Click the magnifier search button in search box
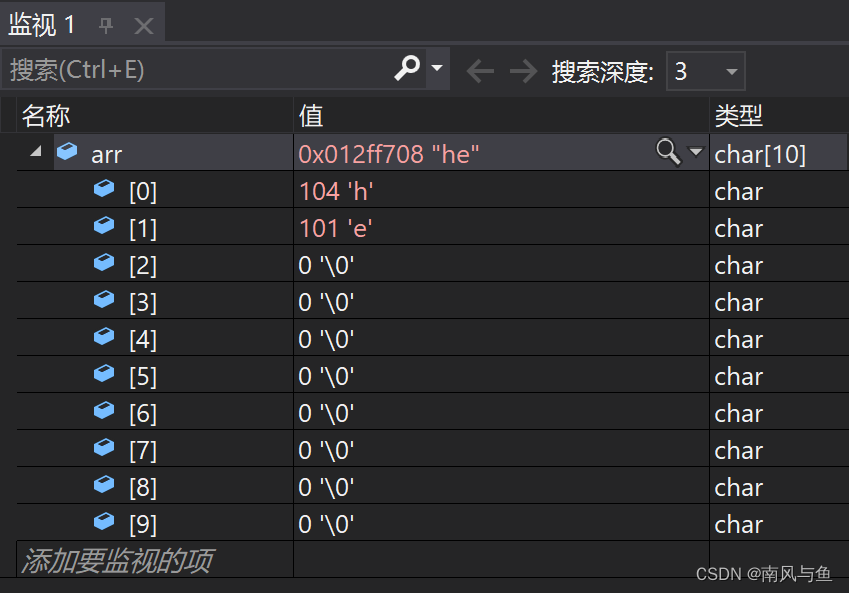Image resolution: width=849 pixels, height=593 pixels. point(407,68)
